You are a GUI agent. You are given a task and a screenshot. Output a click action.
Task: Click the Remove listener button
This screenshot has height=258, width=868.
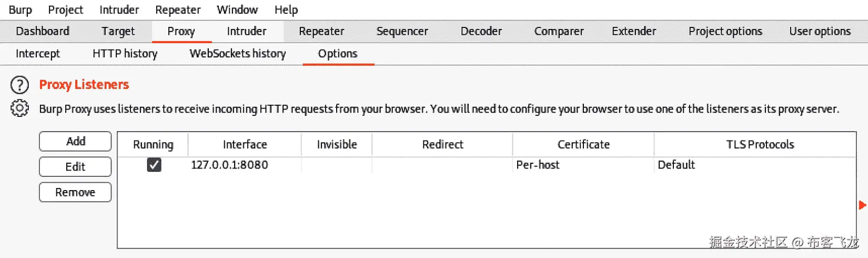(x=75, y=192)
